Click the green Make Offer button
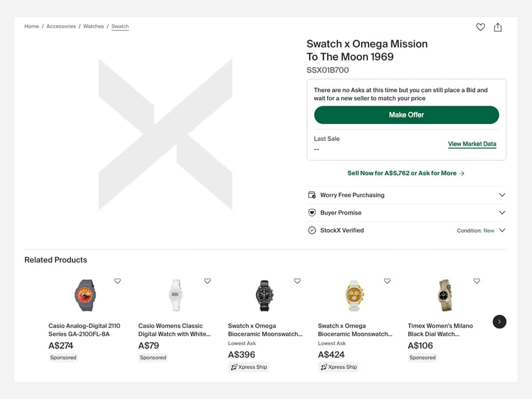Screen dimensions: 532x399 click(407, 115)
